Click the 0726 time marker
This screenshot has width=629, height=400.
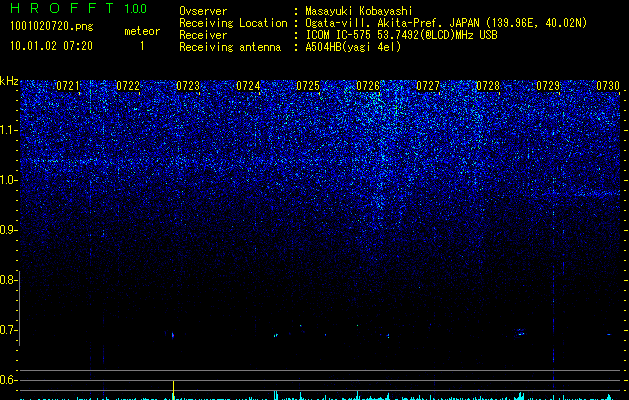pyautogui.click(x=368, y=86)
